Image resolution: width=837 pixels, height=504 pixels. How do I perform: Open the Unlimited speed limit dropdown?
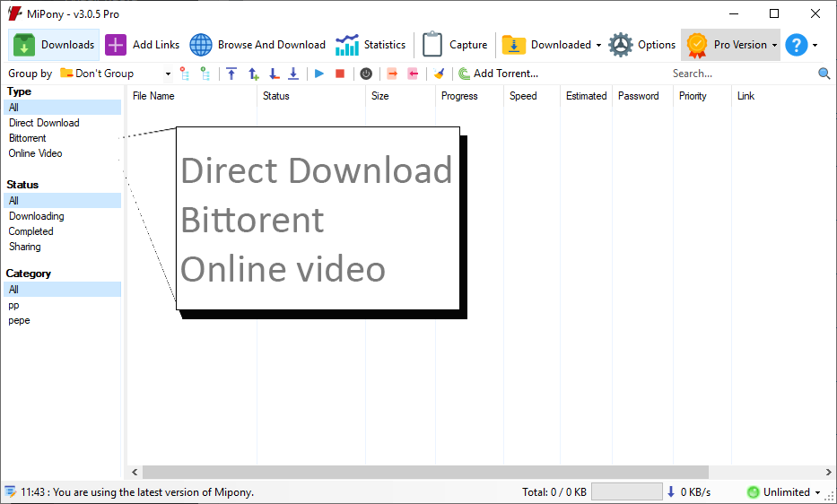tap(817, 492)
